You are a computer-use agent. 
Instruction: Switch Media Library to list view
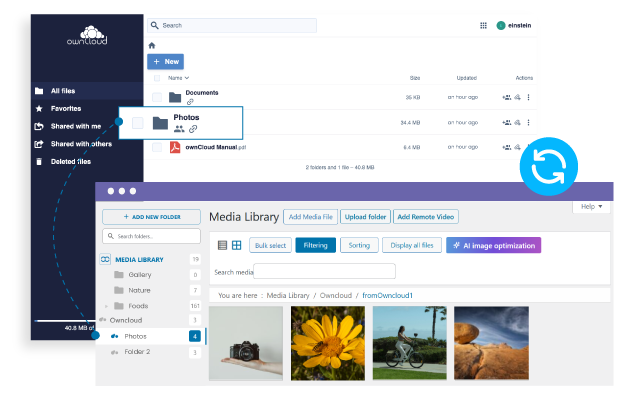coord(222,245)
